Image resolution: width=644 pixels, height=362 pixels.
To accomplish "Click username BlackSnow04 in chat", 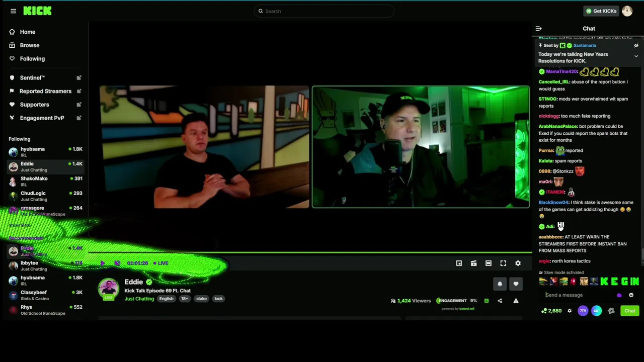I will point(553,203).
